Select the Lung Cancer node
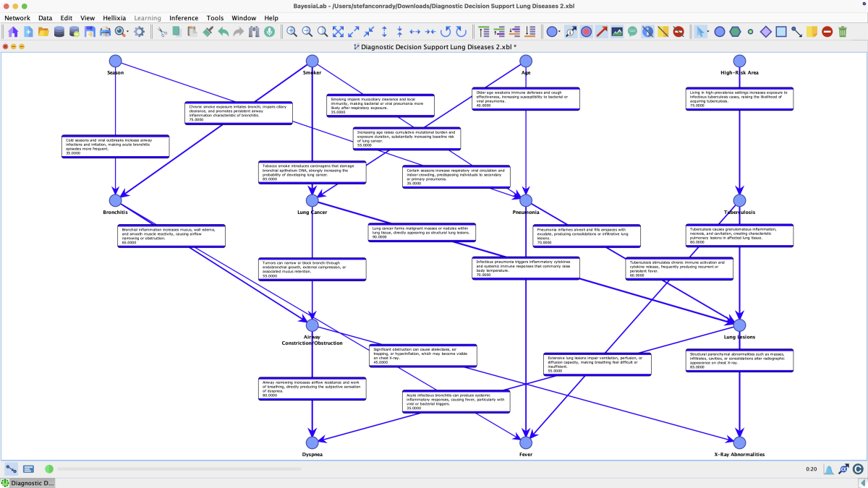868x488 pixels. tap(312, 200)
